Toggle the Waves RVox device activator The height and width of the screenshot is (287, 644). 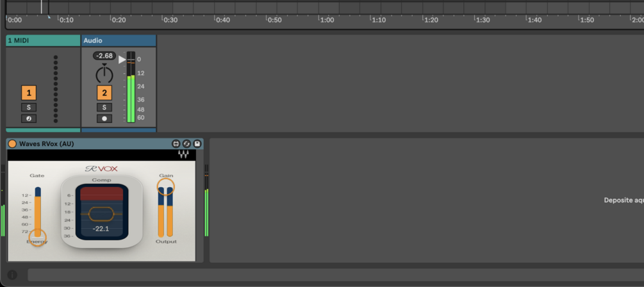click(12, 143)
